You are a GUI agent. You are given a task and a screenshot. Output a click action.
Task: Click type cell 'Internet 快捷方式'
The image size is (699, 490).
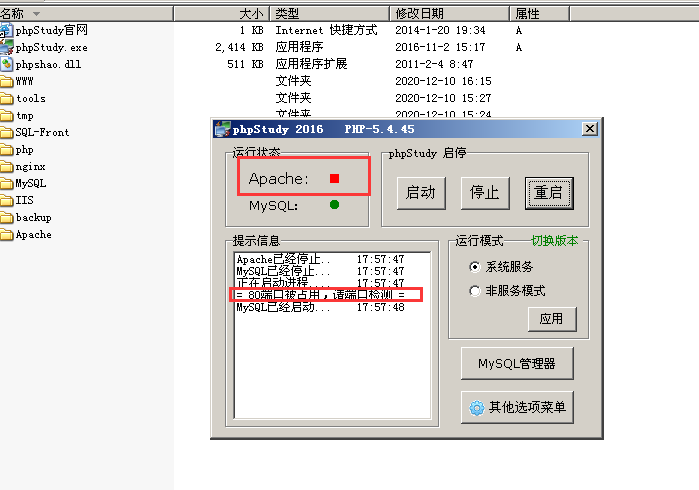point(326,30)
